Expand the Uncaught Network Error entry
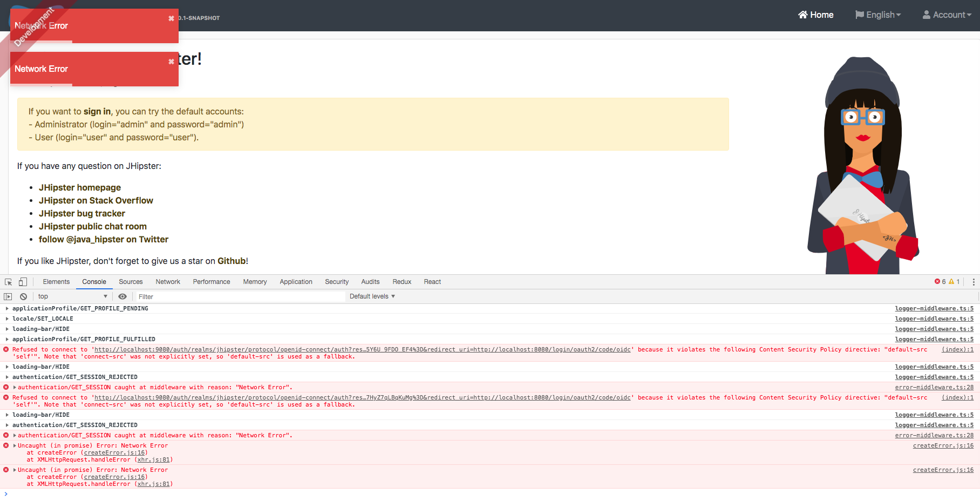Image resolution: width=980 pixels, height=501 pixels. tap(15, 445)
